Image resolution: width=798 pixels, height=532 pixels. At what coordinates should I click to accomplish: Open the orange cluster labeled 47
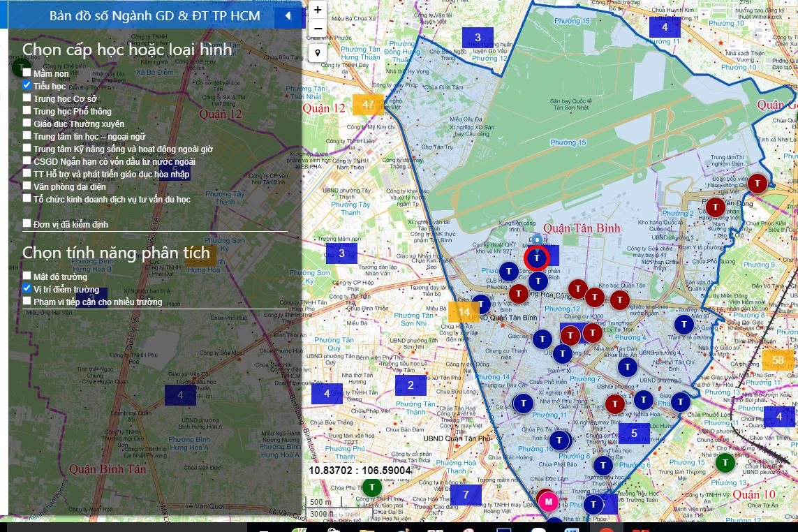[368, 105]
